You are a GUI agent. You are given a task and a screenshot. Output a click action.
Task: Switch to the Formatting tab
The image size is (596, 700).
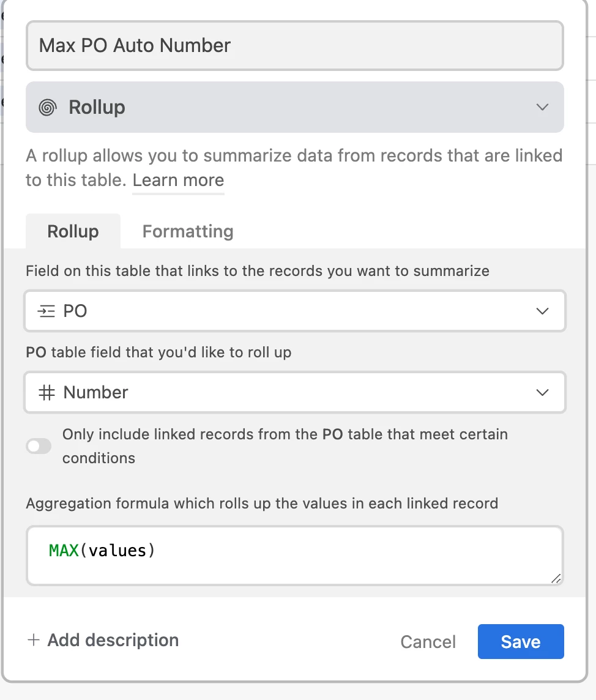point(188,231)
